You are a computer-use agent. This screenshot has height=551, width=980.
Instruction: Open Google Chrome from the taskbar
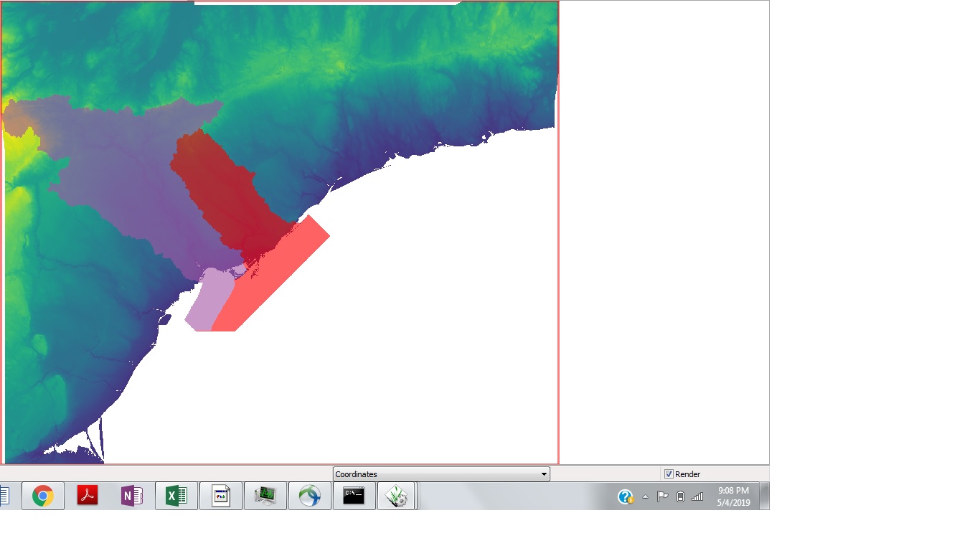point(42,495)
